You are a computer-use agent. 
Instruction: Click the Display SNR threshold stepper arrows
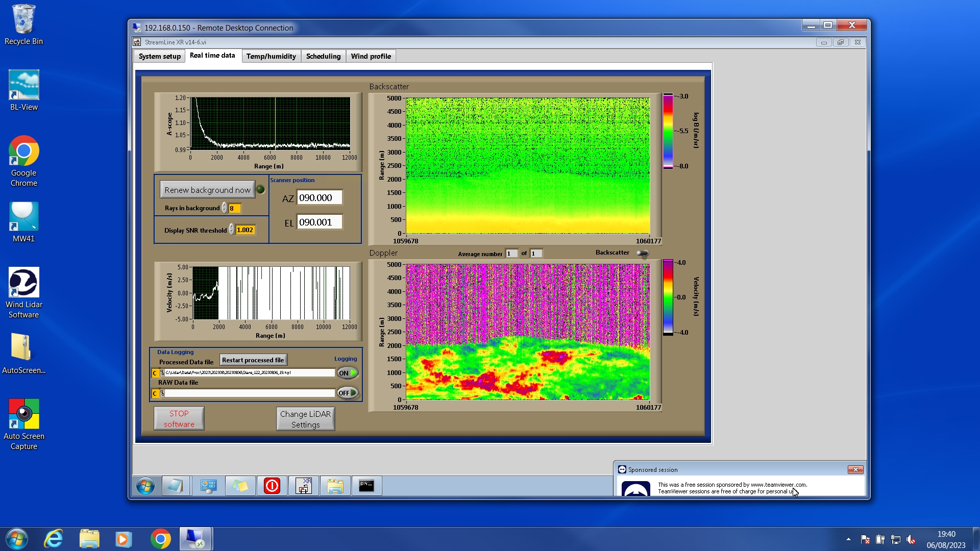[x=231, y=230]
